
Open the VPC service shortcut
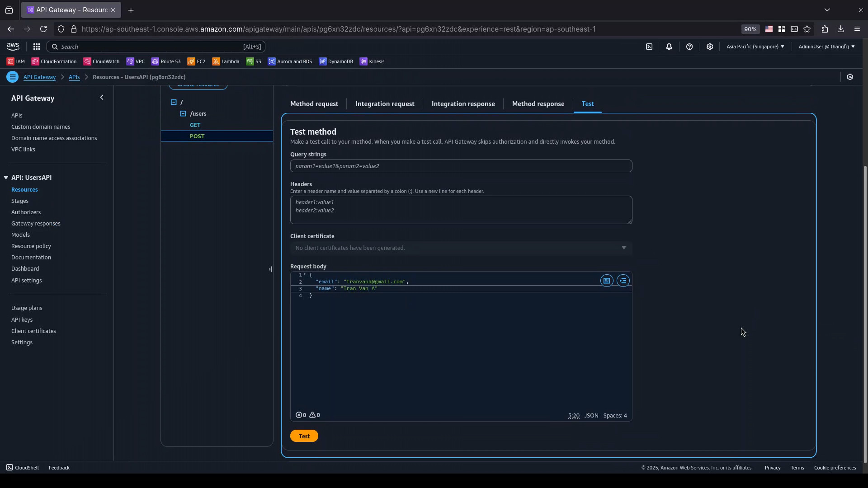click(136, 61)
